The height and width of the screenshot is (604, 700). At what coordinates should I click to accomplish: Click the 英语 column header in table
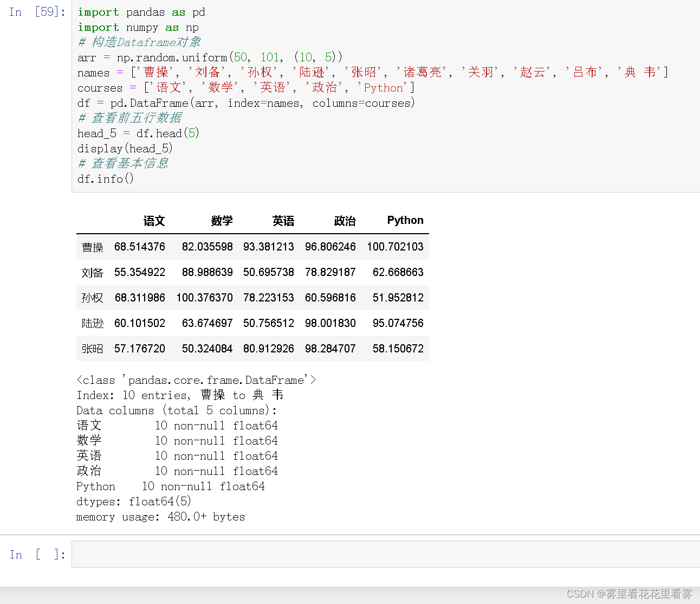click(283, 221)
